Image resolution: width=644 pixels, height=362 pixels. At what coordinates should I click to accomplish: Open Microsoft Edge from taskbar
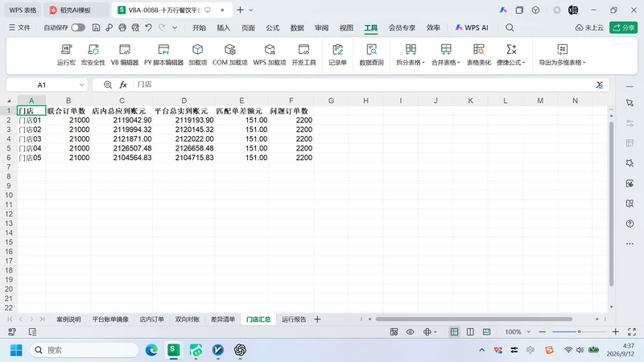[151, 350]
